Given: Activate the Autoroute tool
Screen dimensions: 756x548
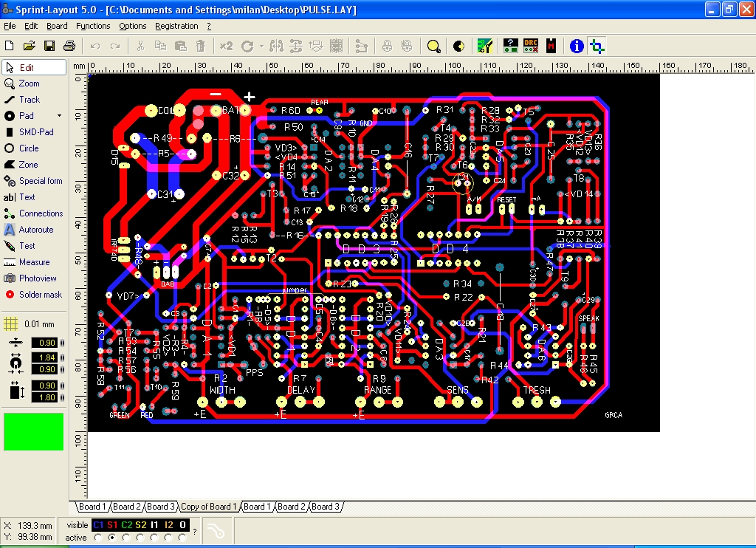Looking at the screenshot, I should (35, 230).
